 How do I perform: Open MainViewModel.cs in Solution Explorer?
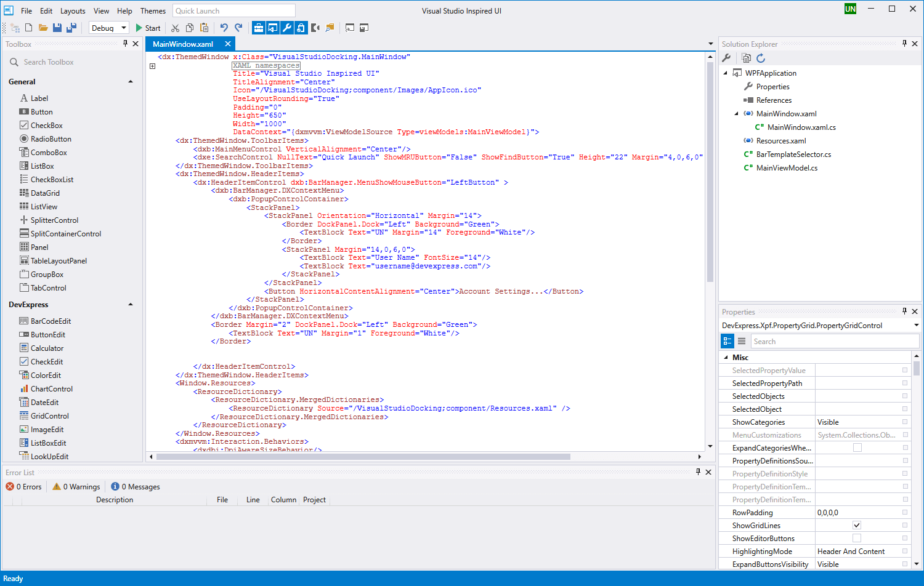point(787,168)
